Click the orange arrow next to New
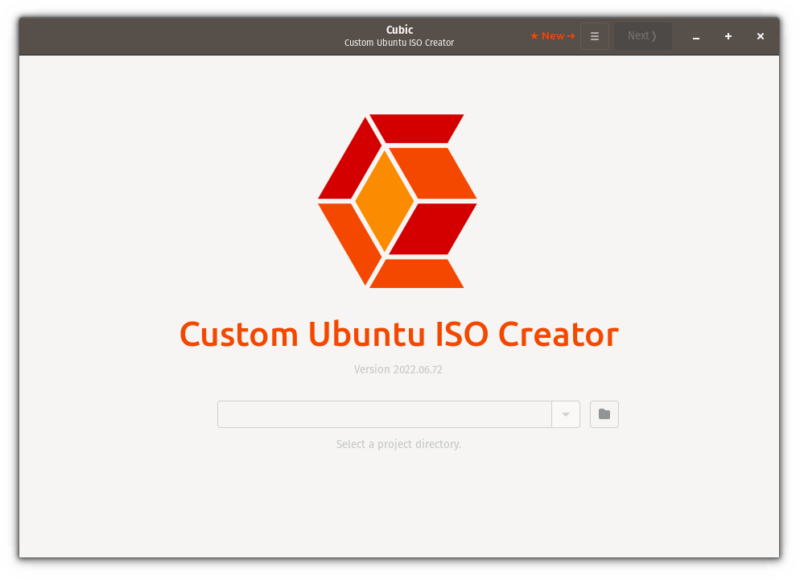The width and height of the screenshot is (800, 580). click(x=570, y=35)
